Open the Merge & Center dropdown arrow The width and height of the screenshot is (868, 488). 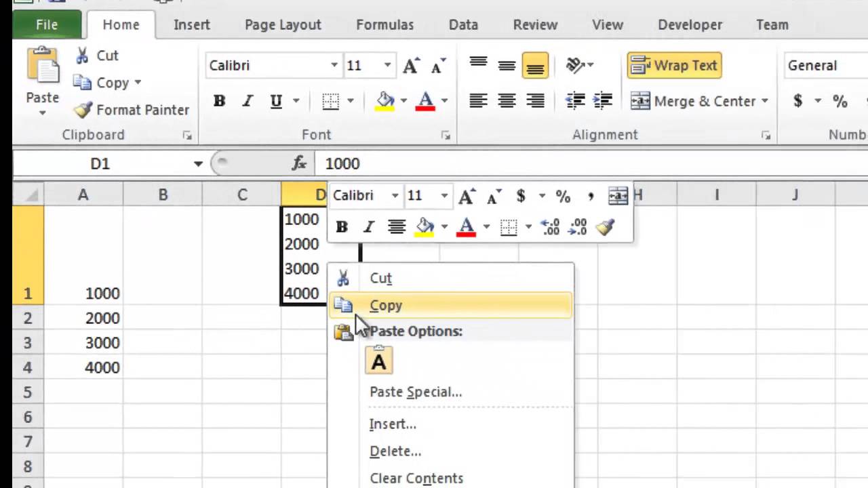765,102
